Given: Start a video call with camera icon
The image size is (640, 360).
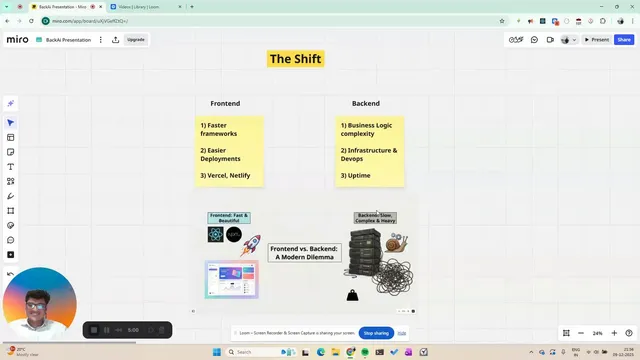Looking at the screenshot, I should coord(550,40).
